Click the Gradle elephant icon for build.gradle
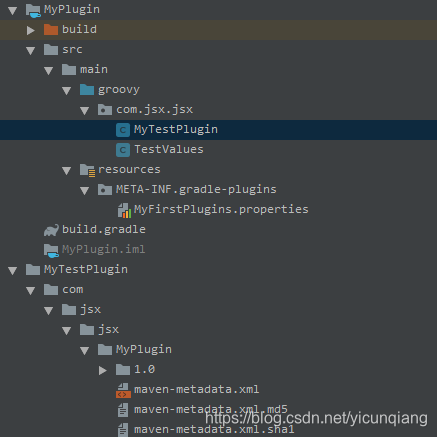 [51, 230]
